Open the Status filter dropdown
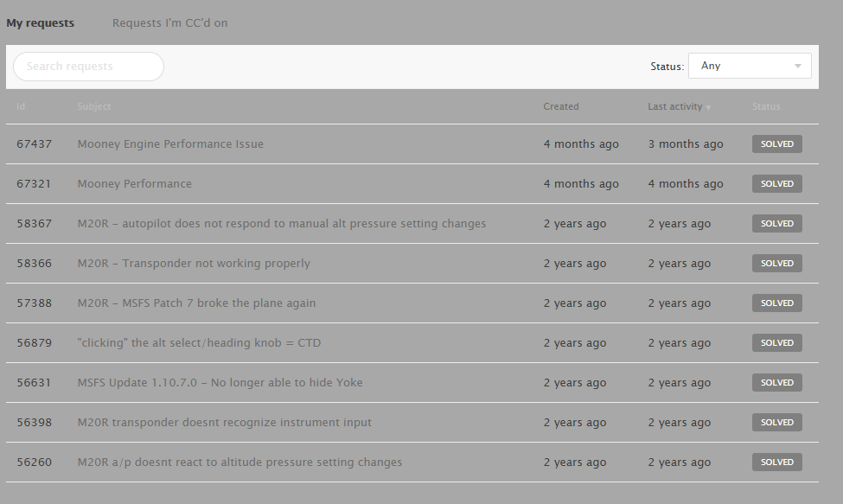The image size is (843, 504). tap(749, 66)
